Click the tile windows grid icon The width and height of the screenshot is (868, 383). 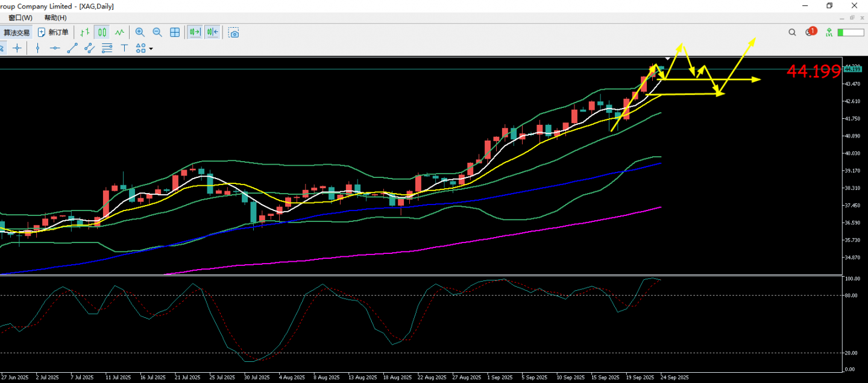click(175, 33)
